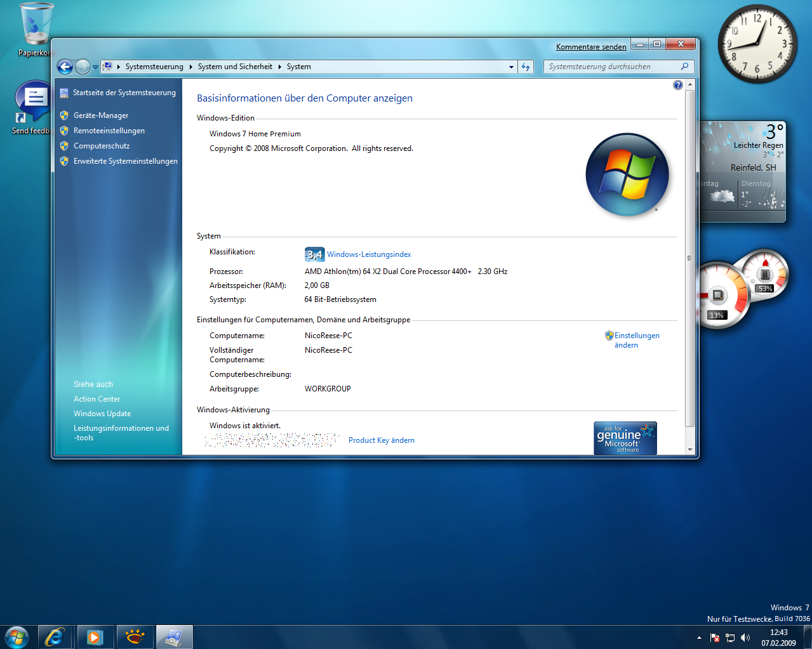This screenshot has height=649, width=812.
Task: Click the text WORKGROUP
Action: click(328, 389)
